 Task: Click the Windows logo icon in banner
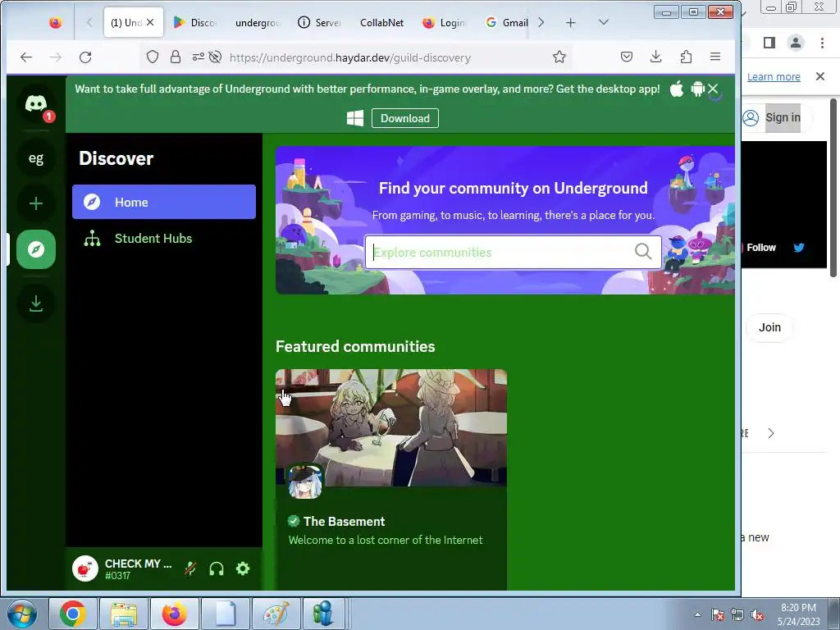pyautogui.click(x=355, y=118)
